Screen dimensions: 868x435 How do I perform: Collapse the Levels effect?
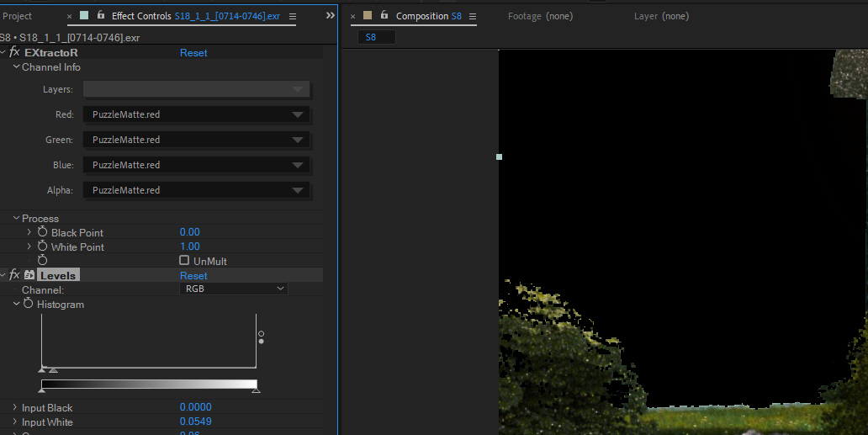tap(3, 275)
